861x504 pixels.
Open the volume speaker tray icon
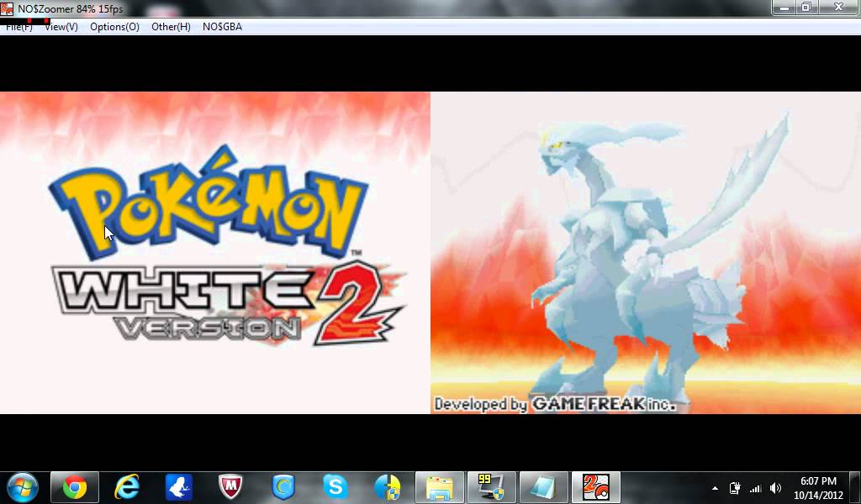click(776, 488)
